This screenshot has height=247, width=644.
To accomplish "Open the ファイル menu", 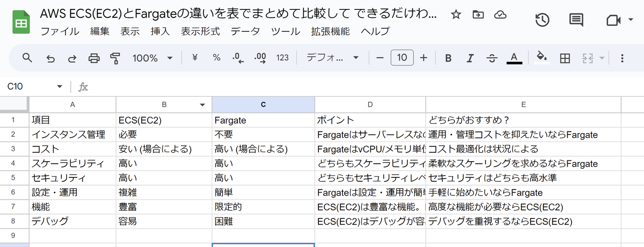I will [x=59, y=31].
